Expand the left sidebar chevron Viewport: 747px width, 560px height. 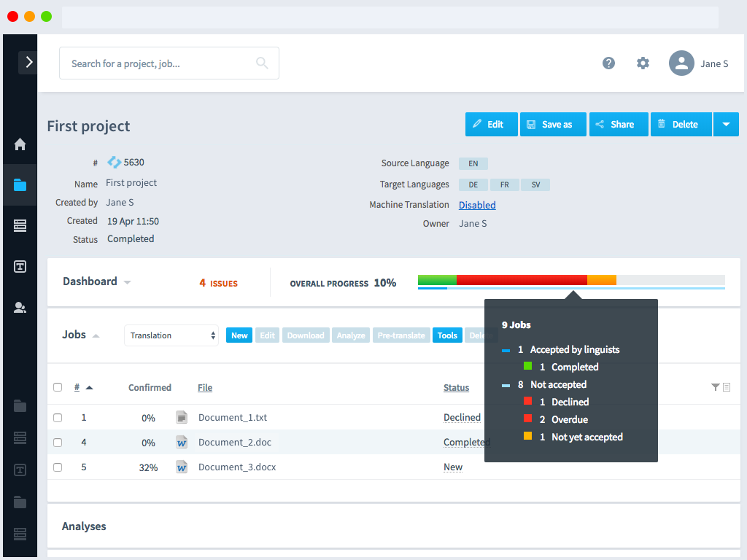28,63
